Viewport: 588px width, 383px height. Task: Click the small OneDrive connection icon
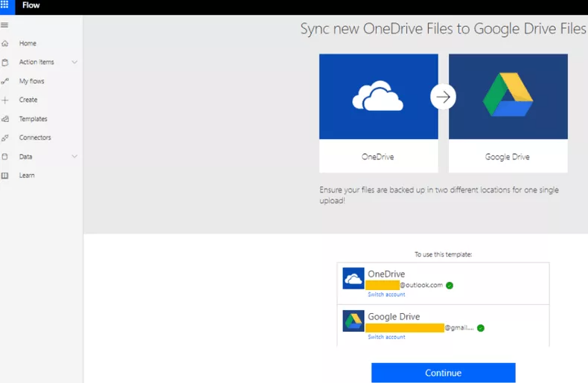[x=354, y=278]
